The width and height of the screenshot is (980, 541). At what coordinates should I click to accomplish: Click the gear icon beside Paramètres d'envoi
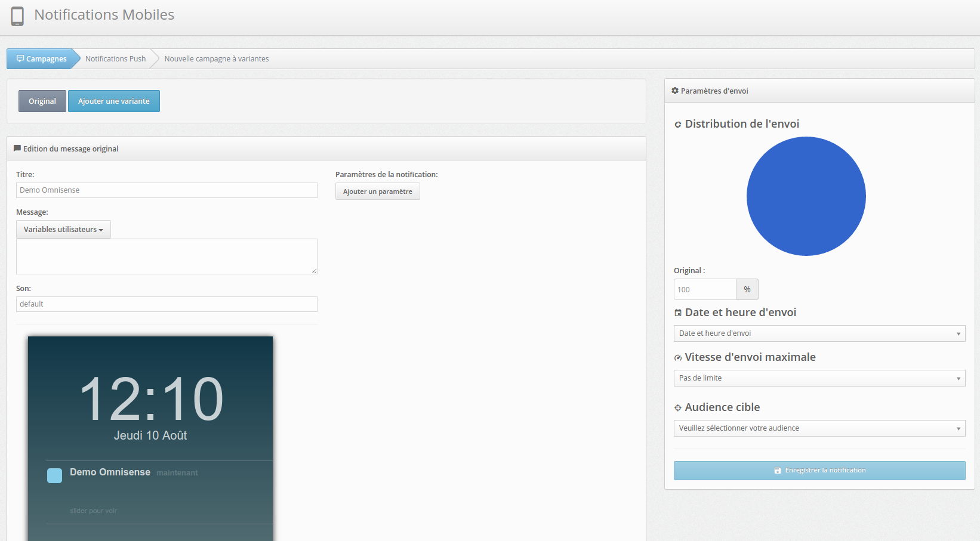675,91
